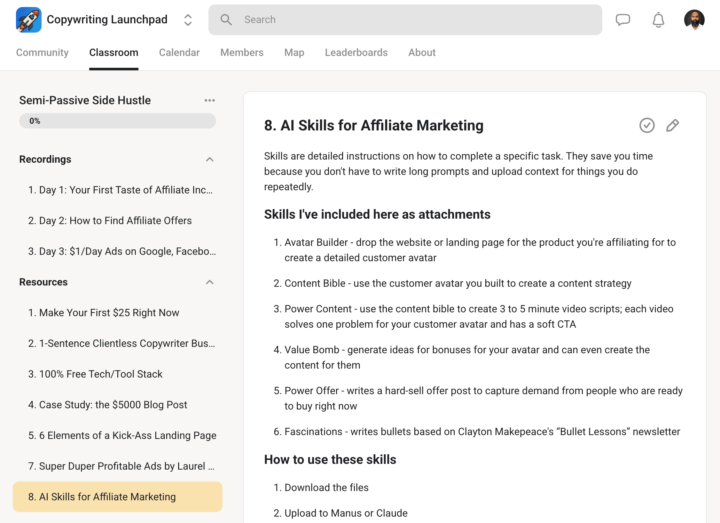Viewport: 720px width, 523px height.
Task: Click the Recordings section heading
Action: pyautogui.click(x=45, y=159)
